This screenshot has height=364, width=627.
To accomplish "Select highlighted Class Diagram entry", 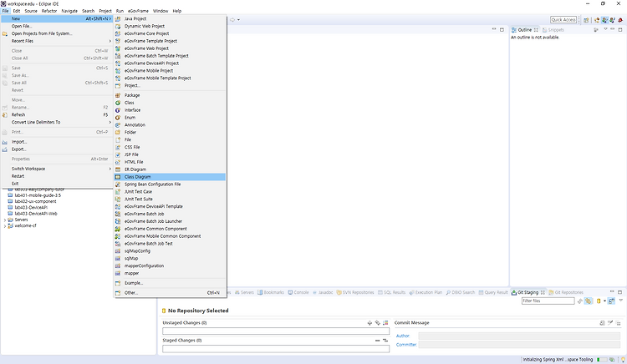I will pos(170,177).
